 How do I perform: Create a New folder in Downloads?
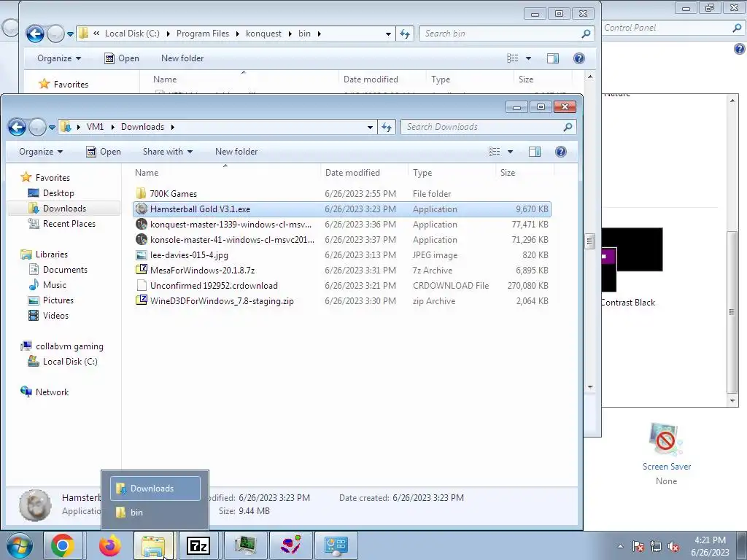pyautogui.click(x=236, y=152)
